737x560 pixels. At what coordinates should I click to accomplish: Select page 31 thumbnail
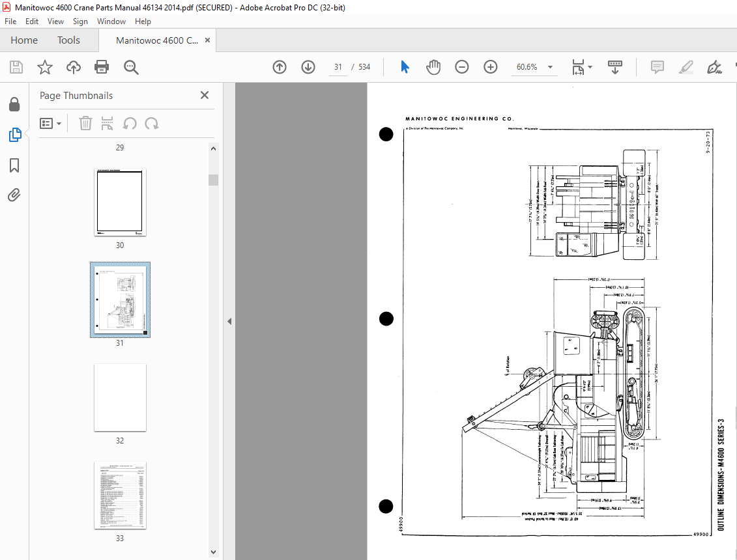point(120,300)
